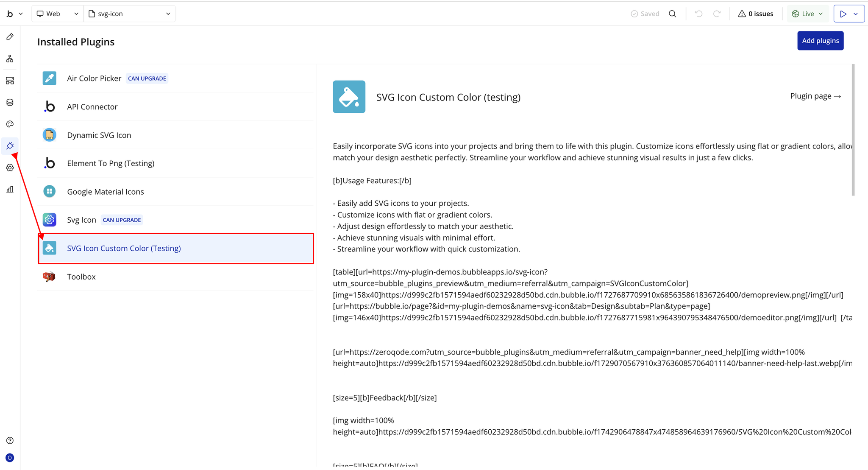Open the Design tab pencil icon

[10, 37]
